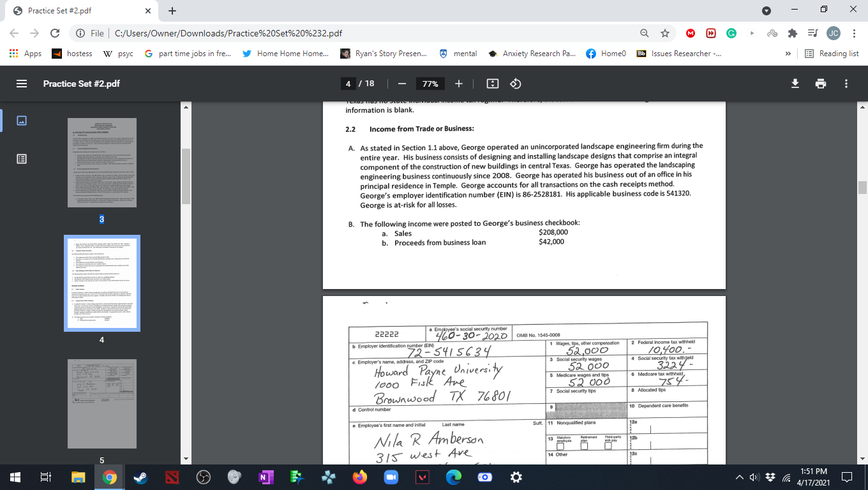The height and width of the screenshot is (490, 868).
Task: Click the thumbnail panel scrollbar thumb
Action: pyautogui.click(x=185, y=176)
